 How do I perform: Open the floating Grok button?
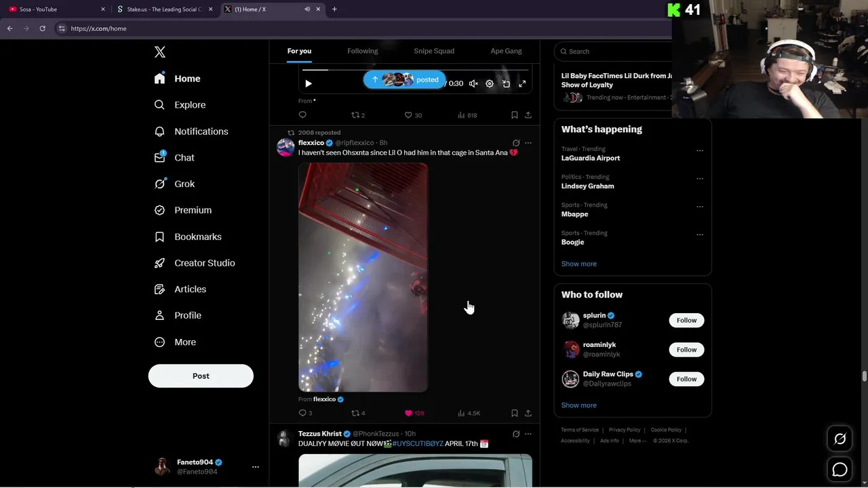840,439
